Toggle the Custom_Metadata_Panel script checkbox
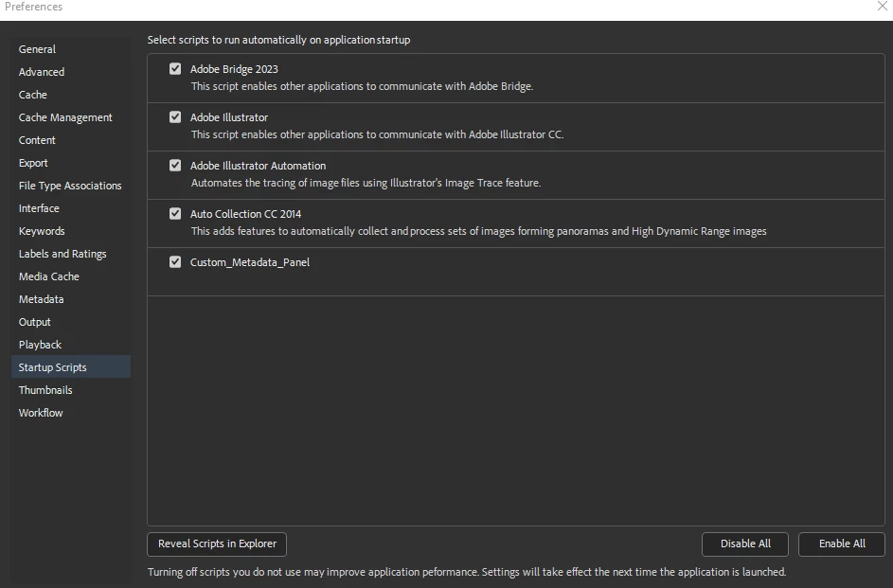The image size is (893, 588). tap(175, 262)
